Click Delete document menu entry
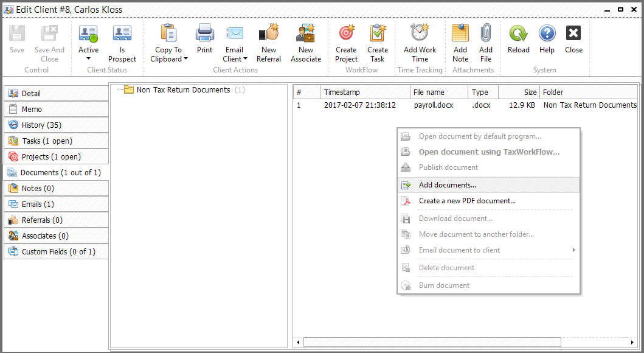The image size is (644, 353). [x=488, y=268]
